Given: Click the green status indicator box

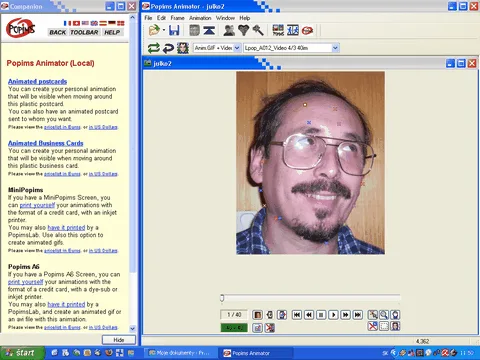Looking at the screenshot, I should [x=234, y=328].
